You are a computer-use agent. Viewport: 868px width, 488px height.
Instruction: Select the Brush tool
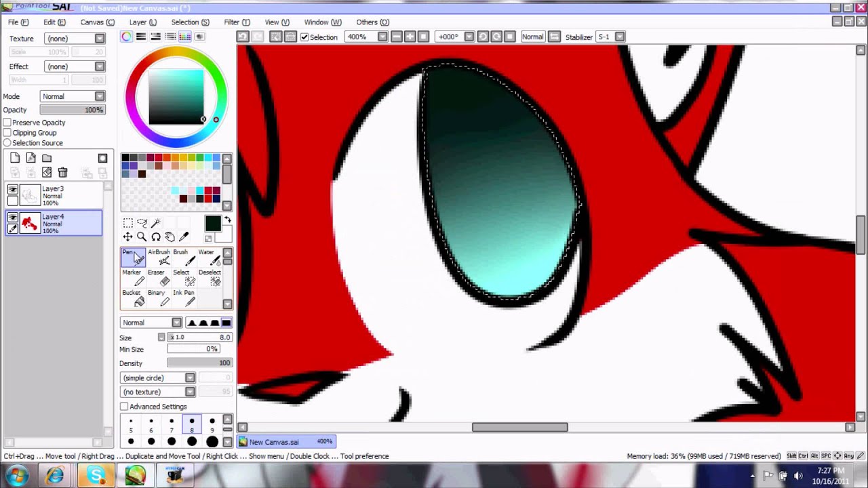pyautogui.click(x=184, y=257)
